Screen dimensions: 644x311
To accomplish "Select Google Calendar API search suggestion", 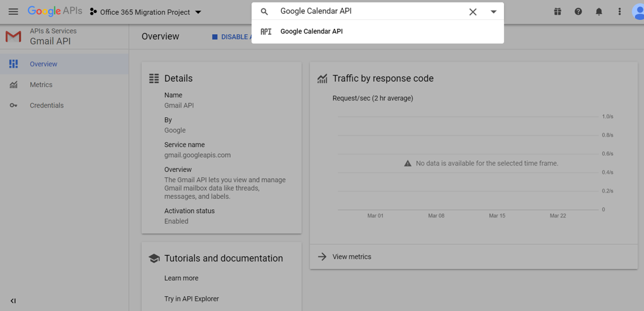I will 311,32.
